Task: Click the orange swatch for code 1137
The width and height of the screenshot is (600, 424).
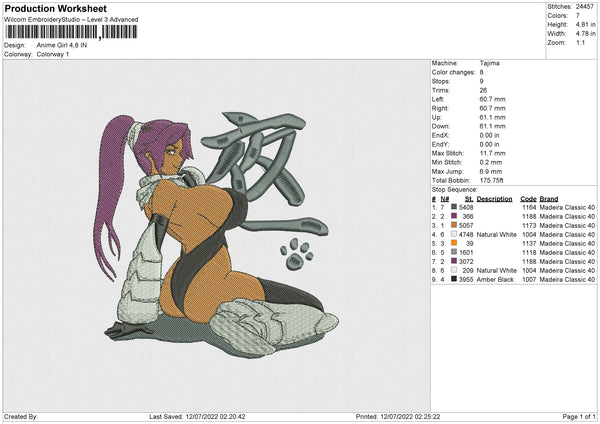Action: pos(454,243)
